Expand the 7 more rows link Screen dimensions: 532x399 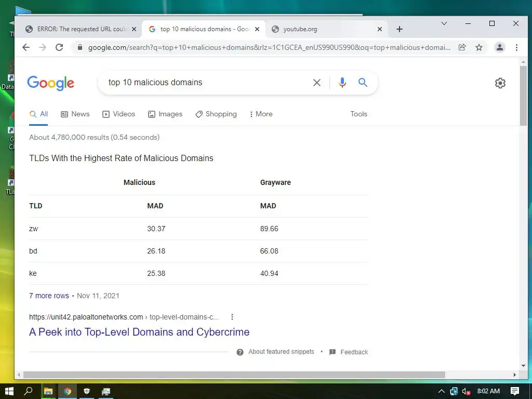click(49, 296)
